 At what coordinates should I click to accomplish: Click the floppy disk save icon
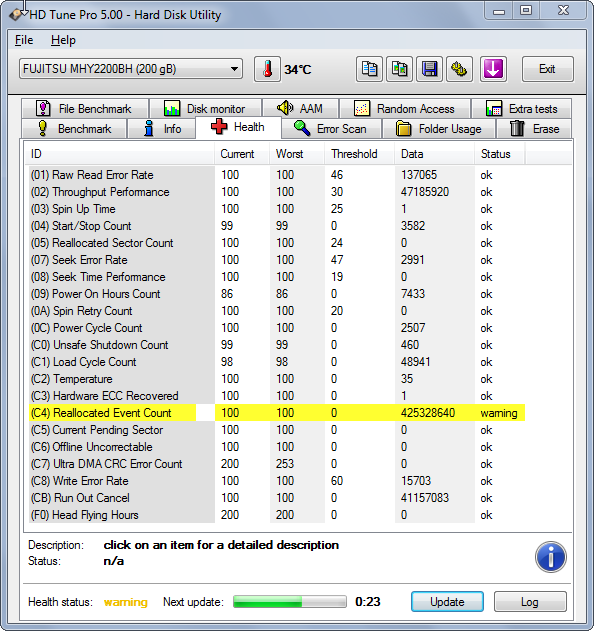coord(429,69)
